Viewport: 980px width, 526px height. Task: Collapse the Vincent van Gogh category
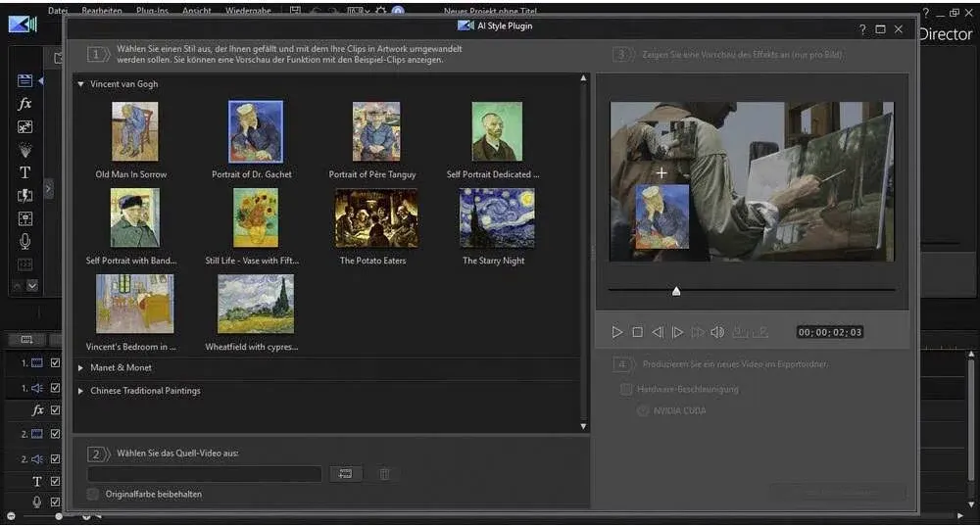(x=81, y=84)
